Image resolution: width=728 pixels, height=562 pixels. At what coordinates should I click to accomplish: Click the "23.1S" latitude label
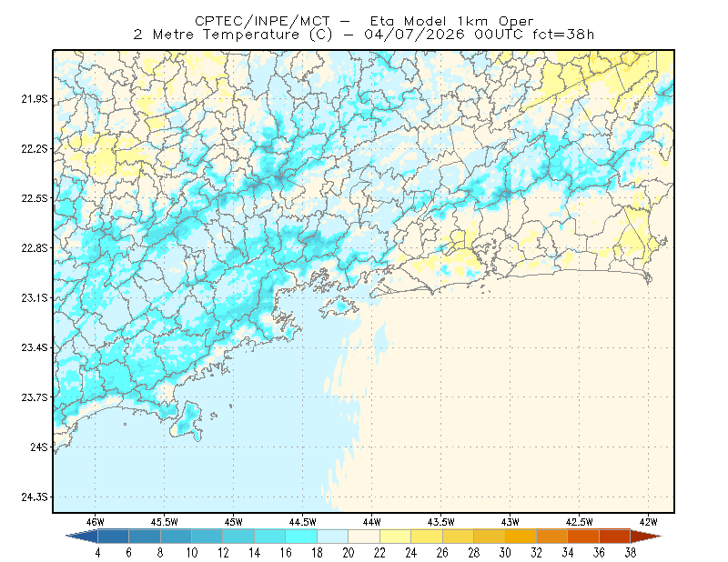click(x=35, y=297)
